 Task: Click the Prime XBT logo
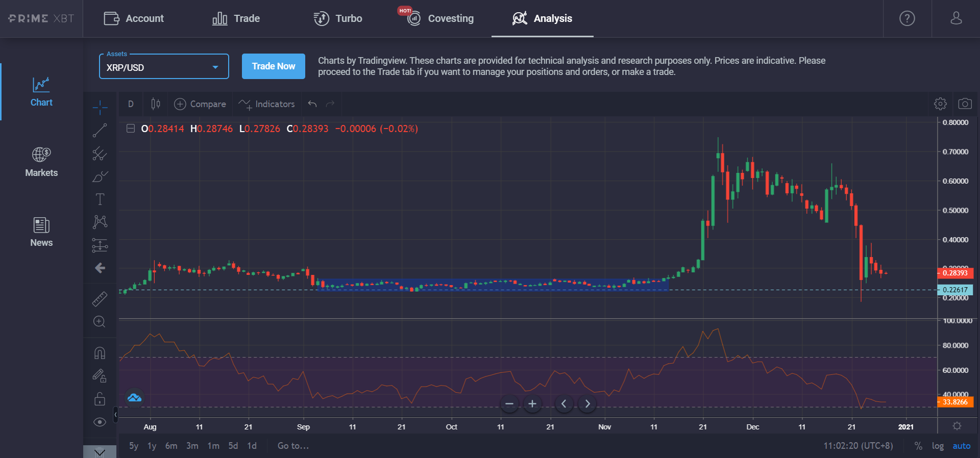pyautogui.click(x=41, y=18)
